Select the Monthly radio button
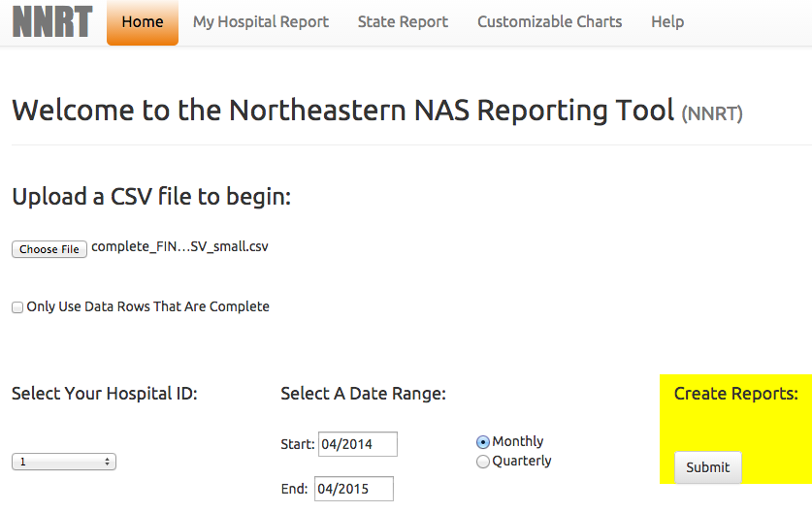This screenshot has height=512, width=812. coord(483,442)
